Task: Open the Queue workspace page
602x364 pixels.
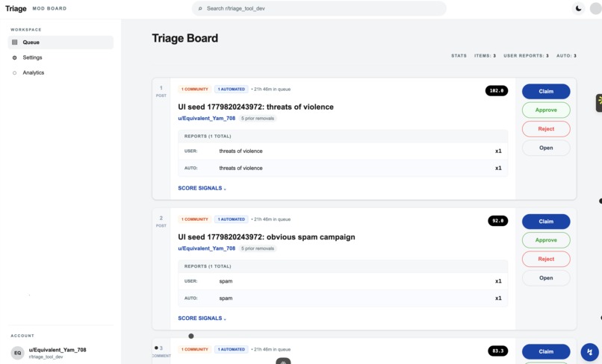Action: [x=60, y=43]
